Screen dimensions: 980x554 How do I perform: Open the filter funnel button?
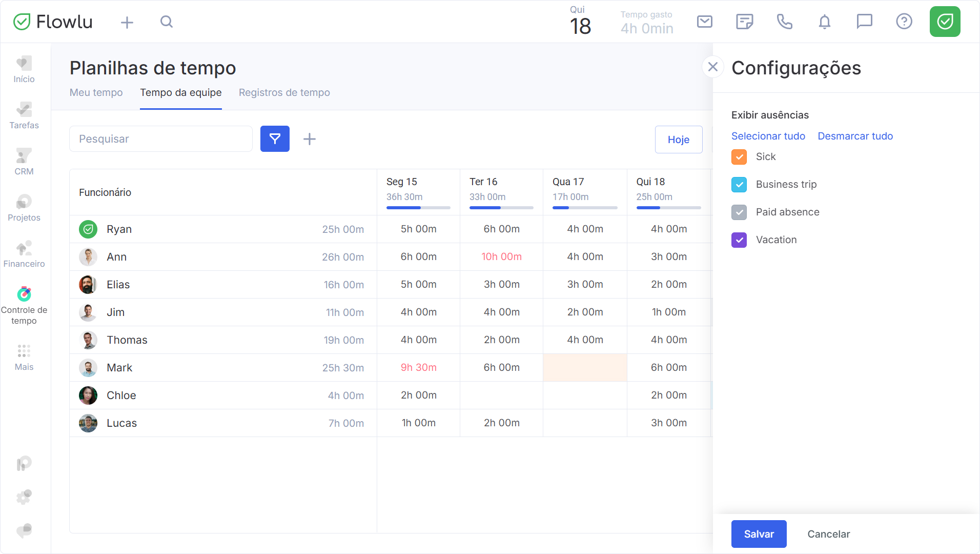275,138
